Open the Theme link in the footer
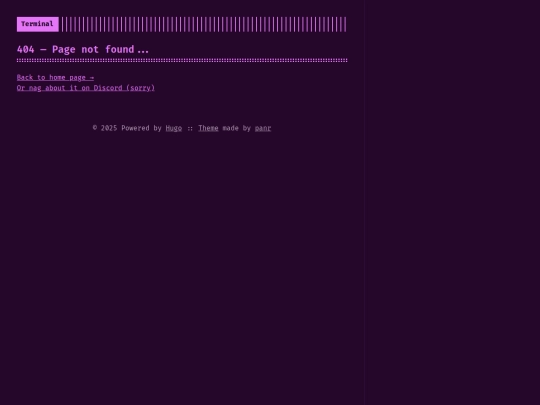 tap(208, 128)
